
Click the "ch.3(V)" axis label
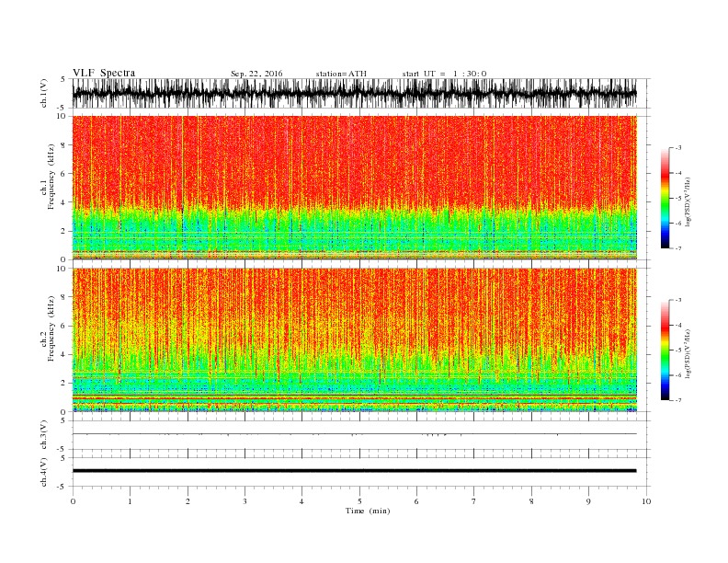coord(44,435)
